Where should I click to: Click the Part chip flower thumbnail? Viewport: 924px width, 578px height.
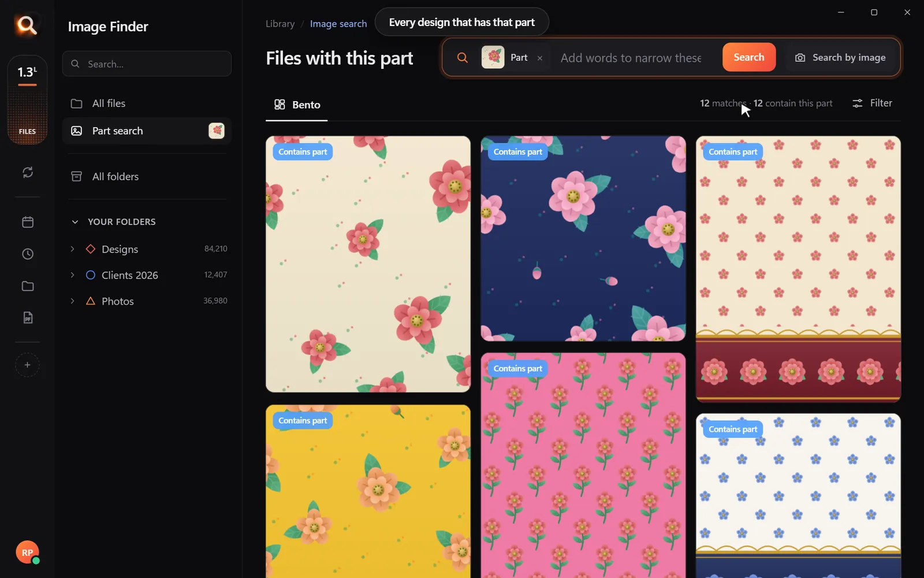tap(493, 57)
